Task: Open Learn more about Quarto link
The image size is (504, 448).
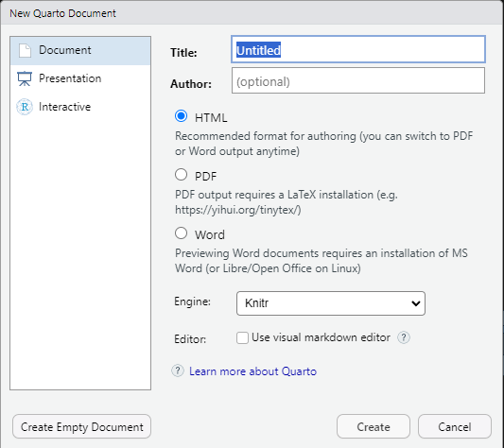Action: [252, 371]
